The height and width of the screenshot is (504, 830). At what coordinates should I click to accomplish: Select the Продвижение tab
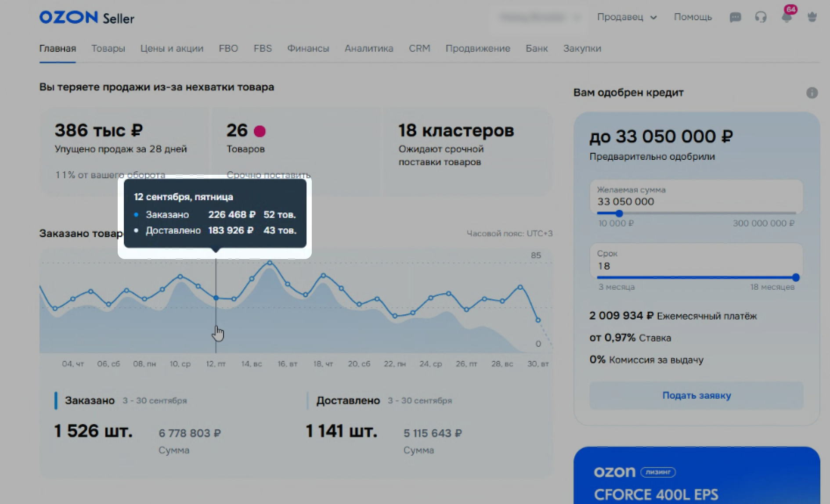pos(477,49)
